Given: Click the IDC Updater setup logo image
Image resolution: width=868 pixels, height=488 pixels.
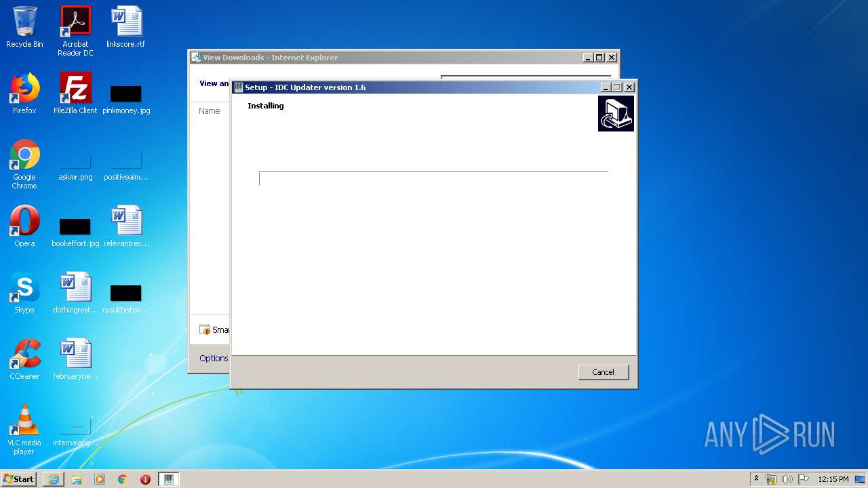Looking at the screenshot, I should [616, 113].
